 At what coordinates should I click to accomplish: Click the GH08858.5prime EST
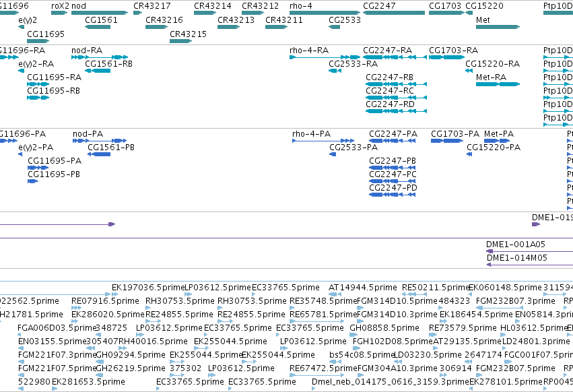coord(353,335)
